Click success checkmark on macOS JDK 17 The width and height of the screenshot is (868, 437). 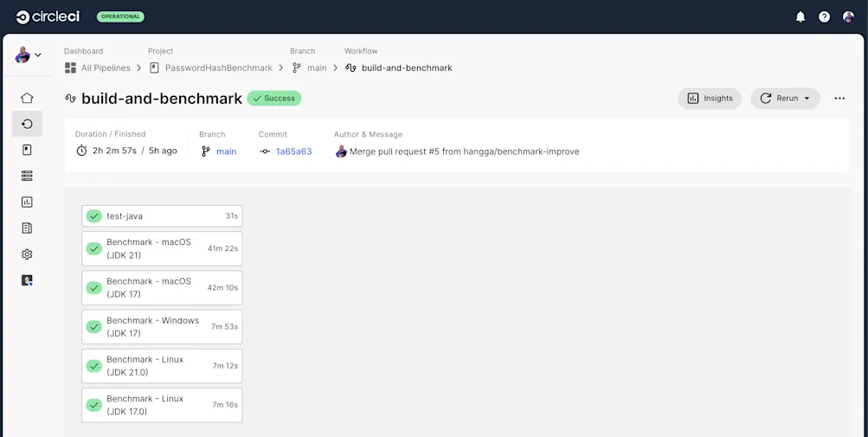click(94, 287)
